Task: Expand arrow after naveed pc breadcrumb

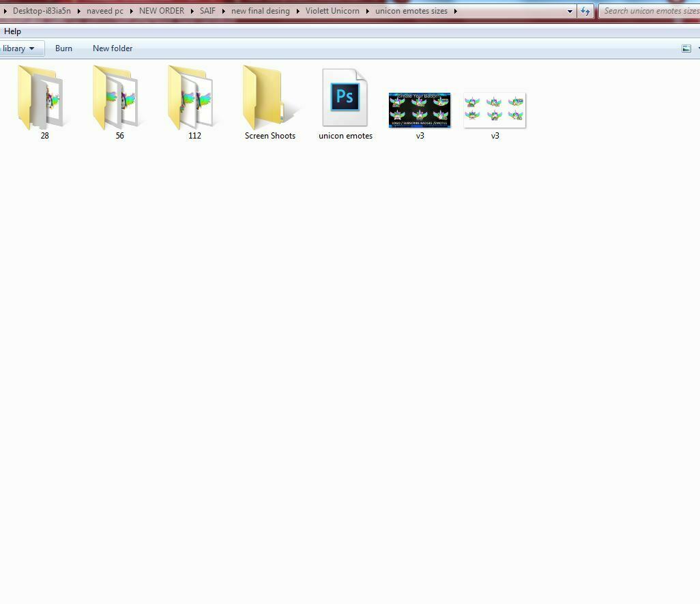Action: [x=131, y=11]
